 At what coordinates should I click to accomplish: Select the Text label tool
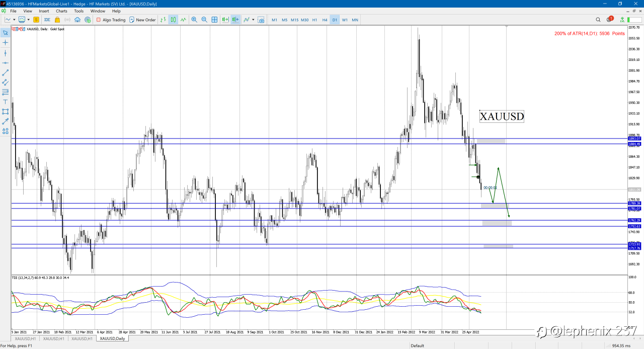6,102
